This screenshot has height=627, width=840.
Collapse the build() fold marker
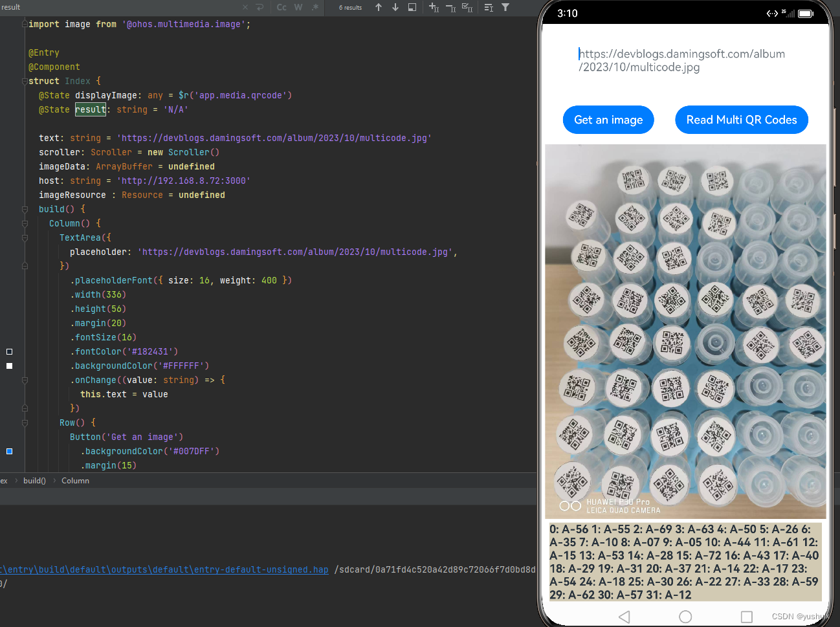(25, 209)
